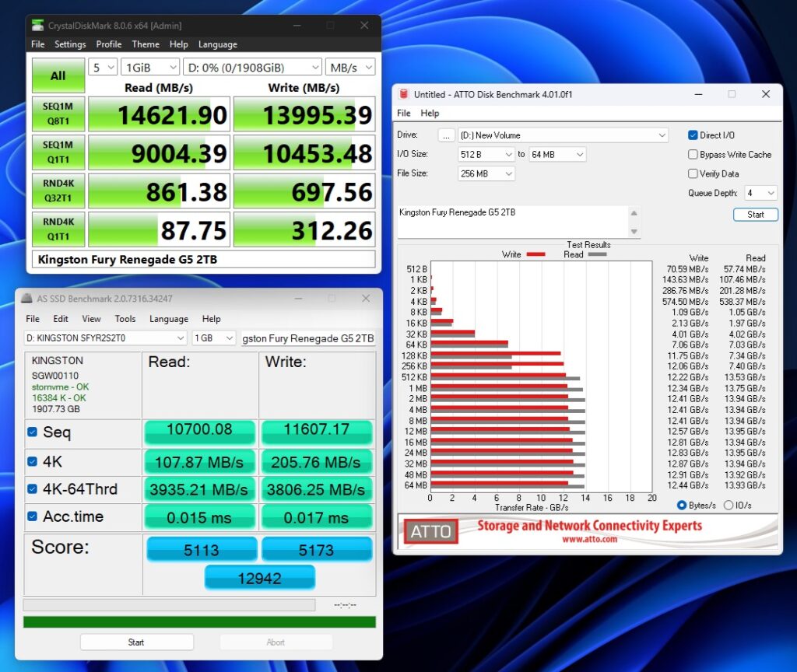Click the Start button in ATTO Disk Benchmark

pyautogui.click(x=755, y=215)
